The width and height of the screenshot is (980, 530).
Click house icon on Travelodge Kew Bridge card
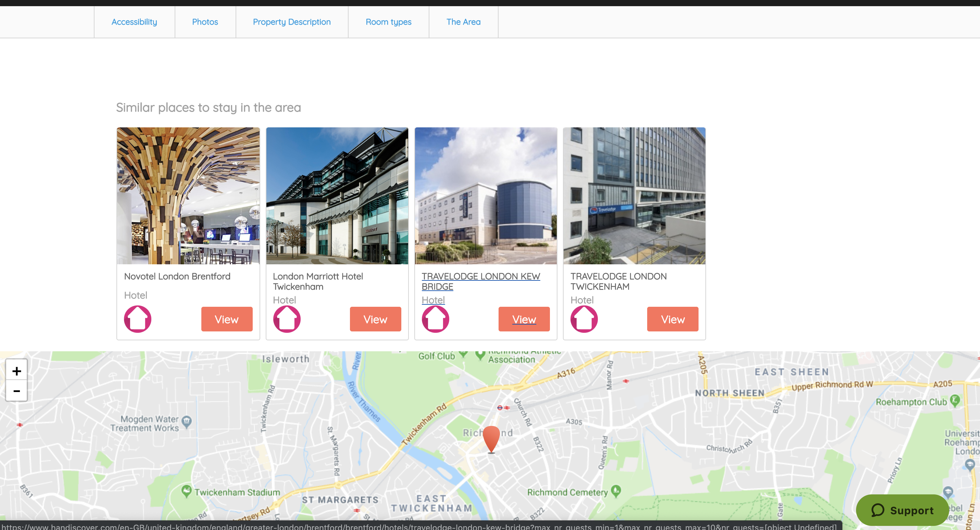click(x=436, y=319)
